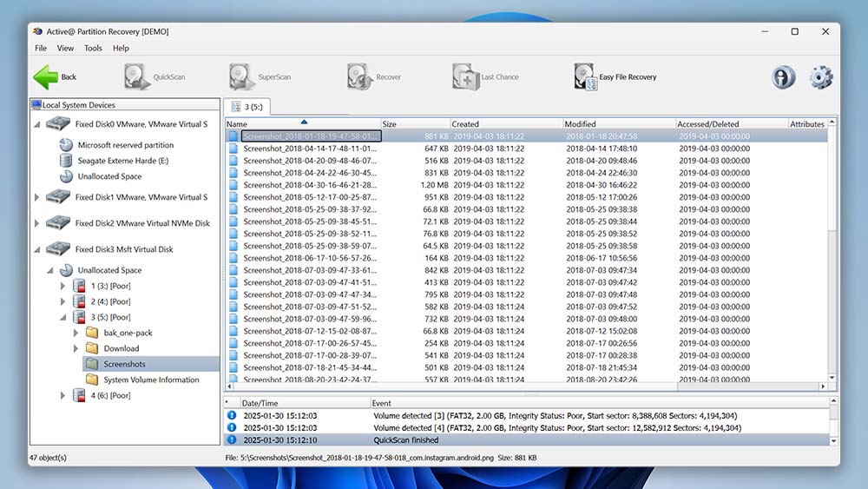
Task: Select Fixed Disk0 VMware drive icon
Action: pos(58,124)
